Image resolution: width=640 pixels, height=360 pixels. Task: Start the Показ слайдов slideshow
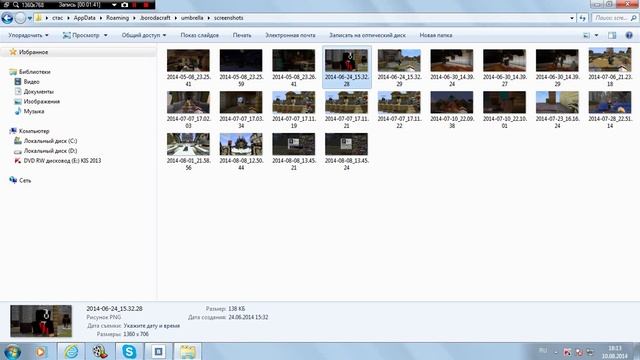tap(200, 36)
